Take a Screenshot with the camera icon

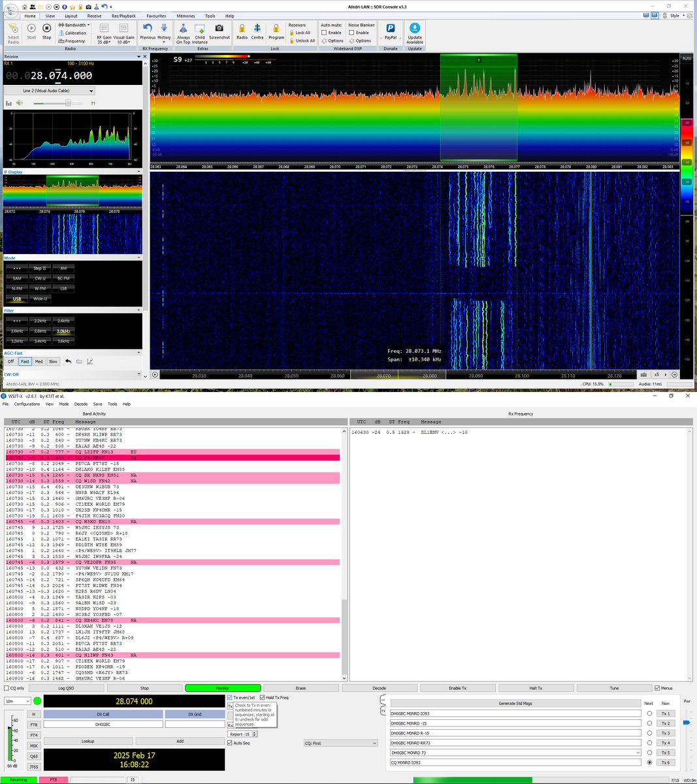pyautogui.click(x=219, y=31)
